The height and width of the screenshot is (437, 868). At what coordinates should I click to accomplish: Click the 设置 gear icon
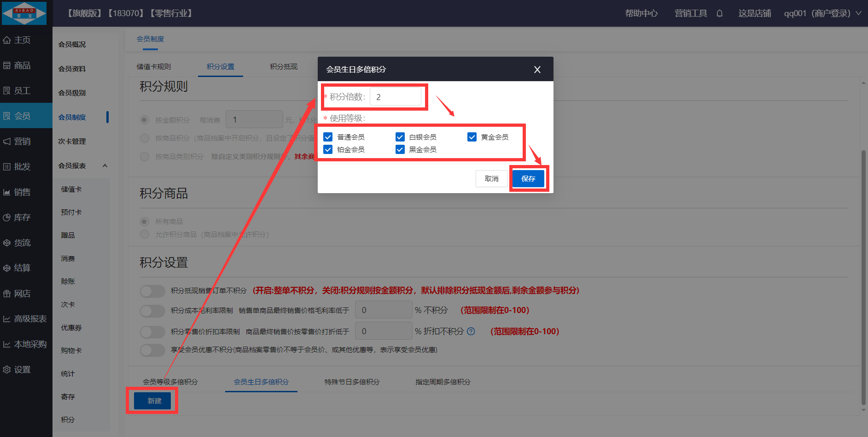point(7,370)
